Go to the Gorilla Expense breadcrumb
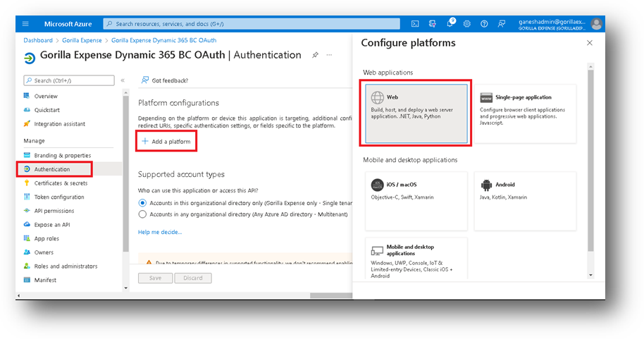Viewport: 644px width, 339px height. pyautogui.click(x=82, y=40)
